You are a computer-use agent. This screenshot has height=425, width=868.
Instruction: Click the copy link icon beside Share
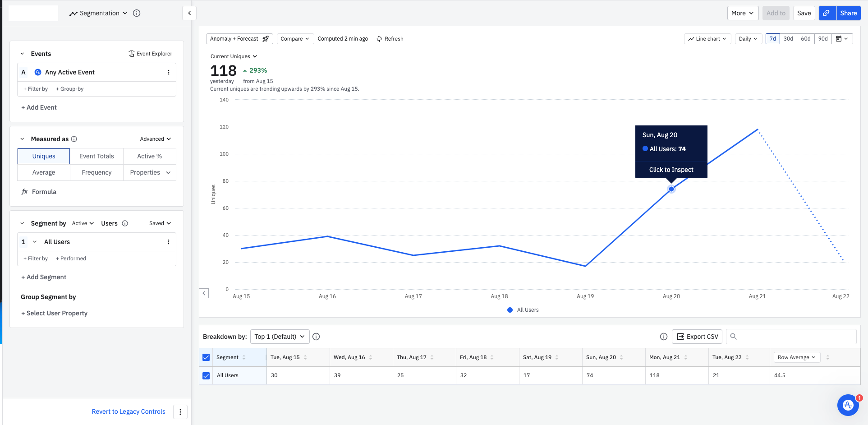coord(827,13)
